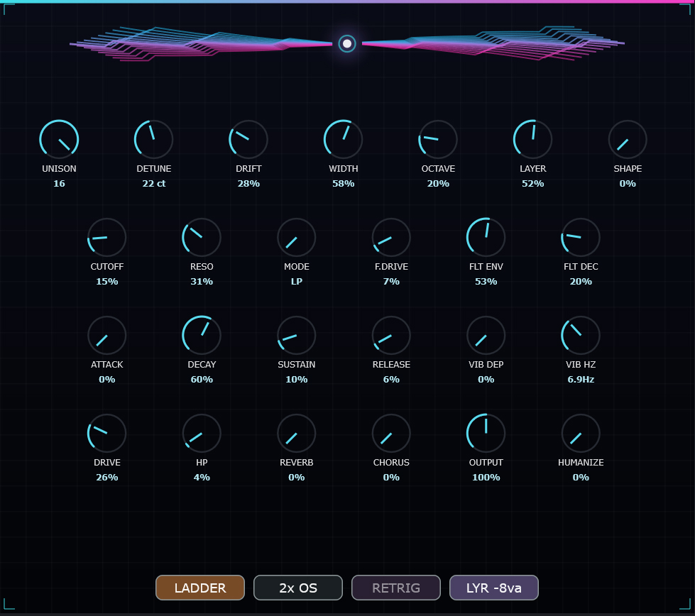
Task: Adjust the DETUNE knob
Action: [154, 140]
